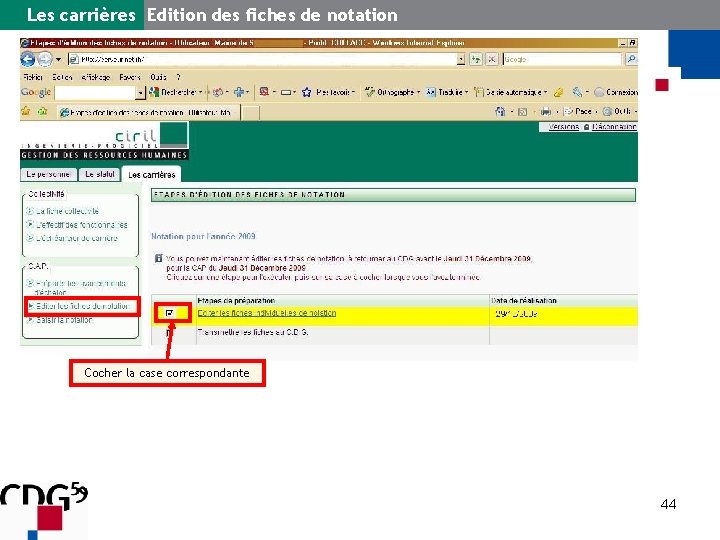720x540 pixels.
Task: Open the Mes favoris dropdown
Action: pos(336,92)
